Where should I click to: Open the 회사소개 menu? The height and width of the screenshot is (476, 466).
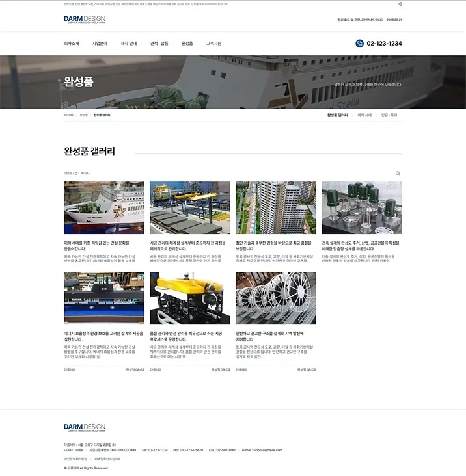(72, 44)
